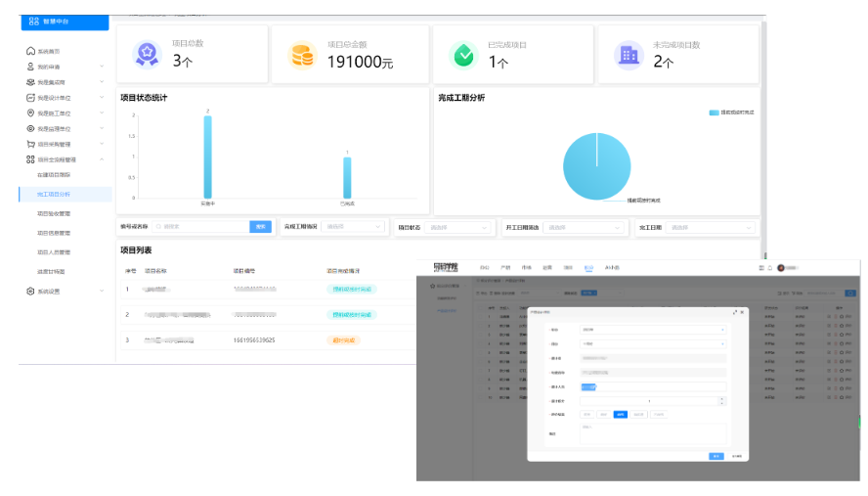Select the fourth rating option in dialog
This screenshot has width=868, height=496.
pos(639,415)
